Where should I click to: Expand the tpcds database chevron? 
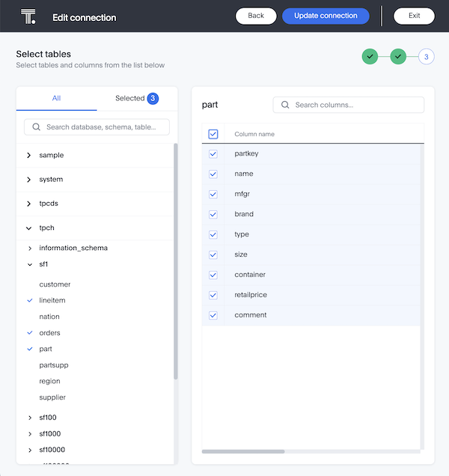29,204
